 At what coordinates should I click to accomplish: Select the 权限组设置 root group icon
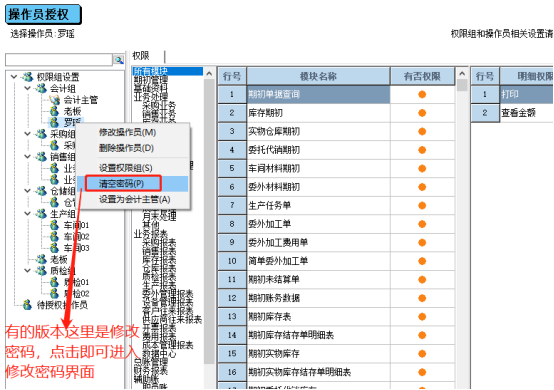[28, 77]
